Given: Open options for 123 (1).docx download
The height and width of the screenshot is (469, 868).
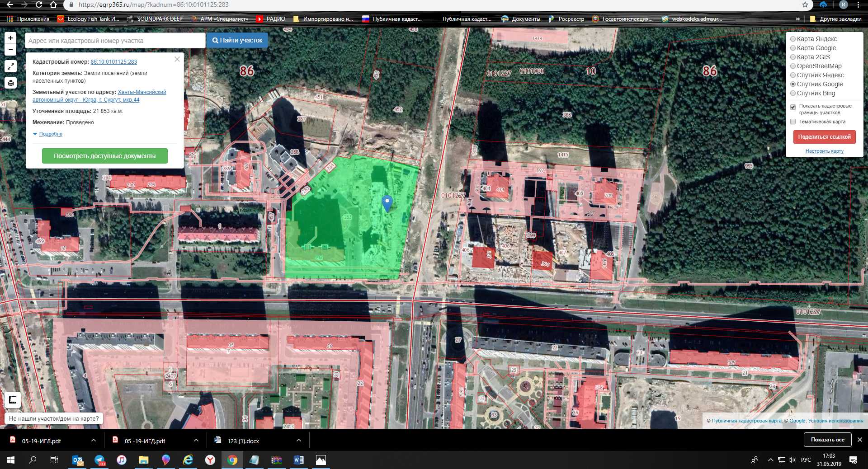Looking at the screenshot, I should point(299,441).
